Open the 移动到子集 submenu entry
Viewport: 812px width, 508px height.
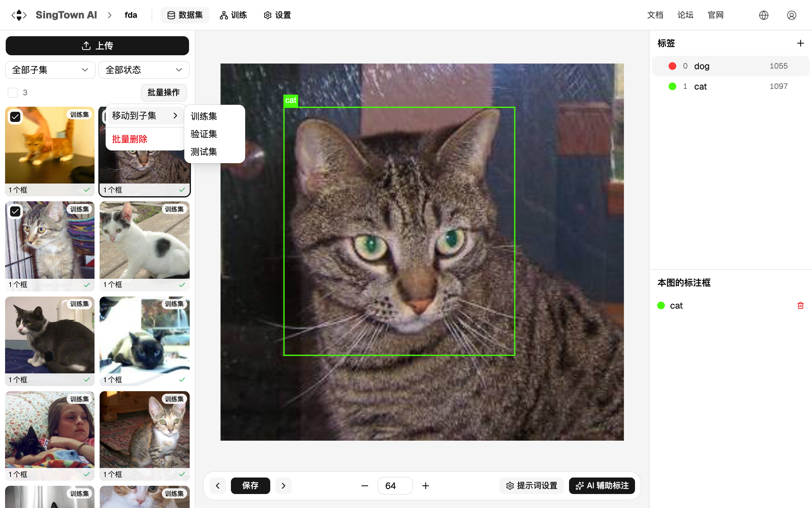(145, 116)
